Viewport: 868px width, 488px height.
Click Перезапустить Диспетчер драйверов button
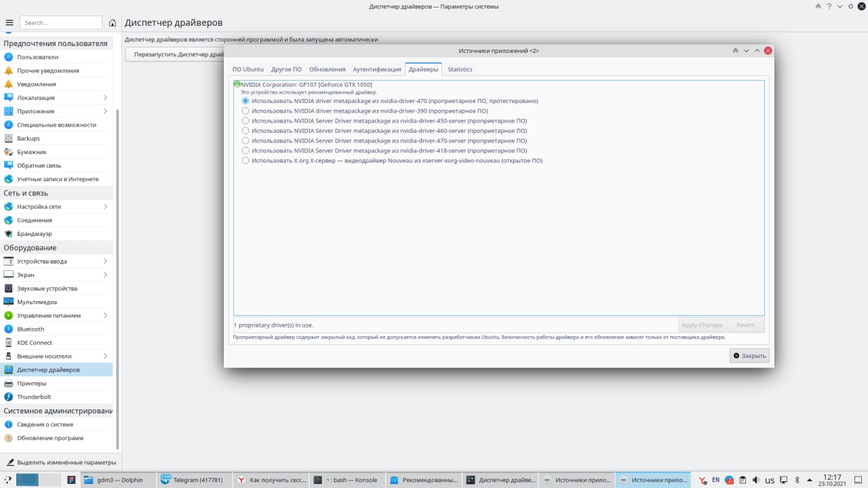click(175, 54)
